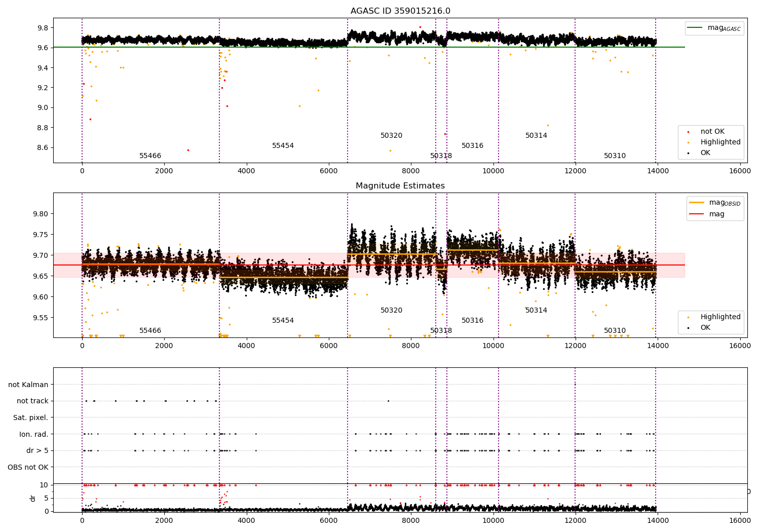Click OBSID label 50318 in top plot
The width and height of the screenshot is (760, 532).
441,156
